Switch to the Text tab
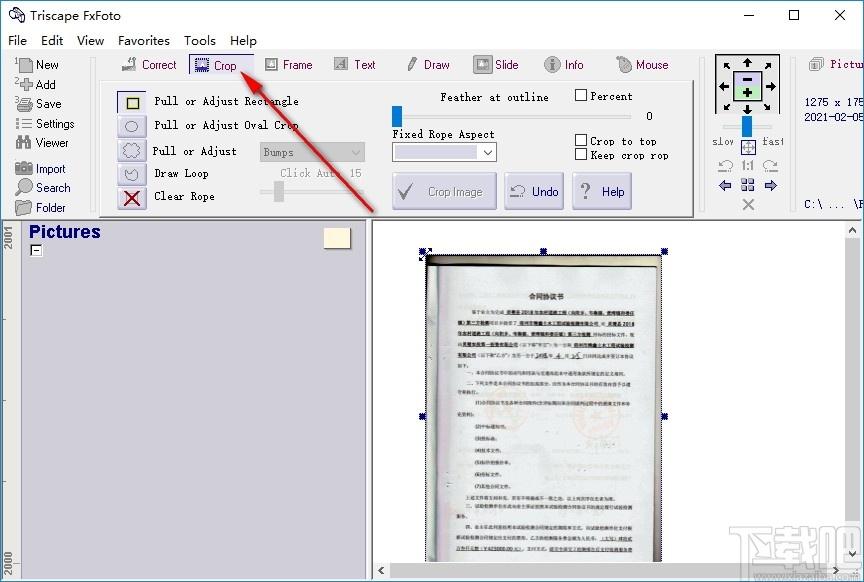 355,64
